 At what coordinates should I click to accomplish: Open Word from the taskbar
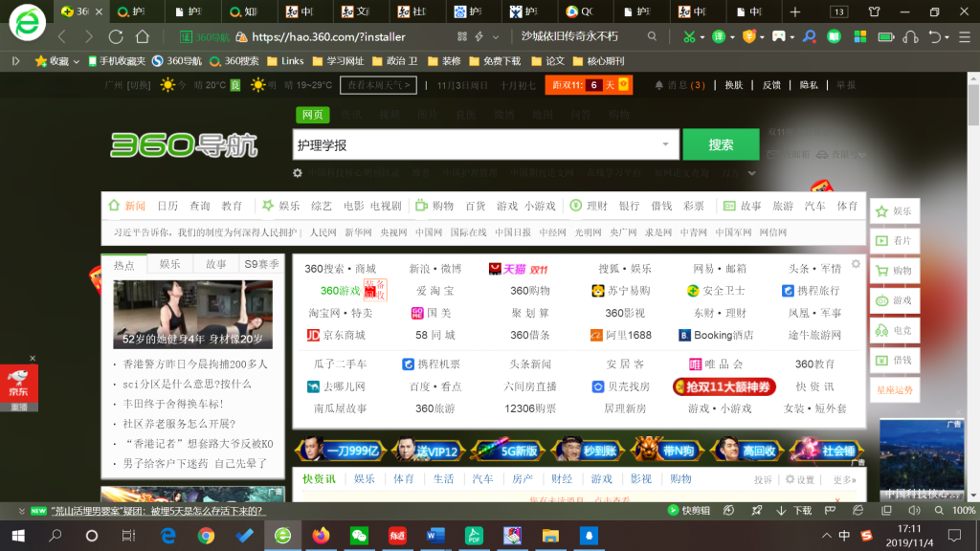coord(435,536)
